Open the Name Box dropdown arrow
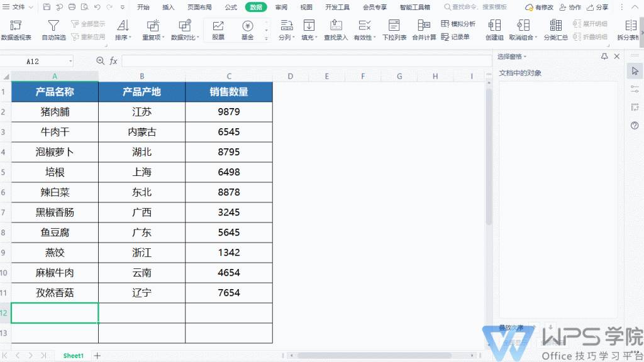Viewport: 644px width, 362px height. click(70, 61)
